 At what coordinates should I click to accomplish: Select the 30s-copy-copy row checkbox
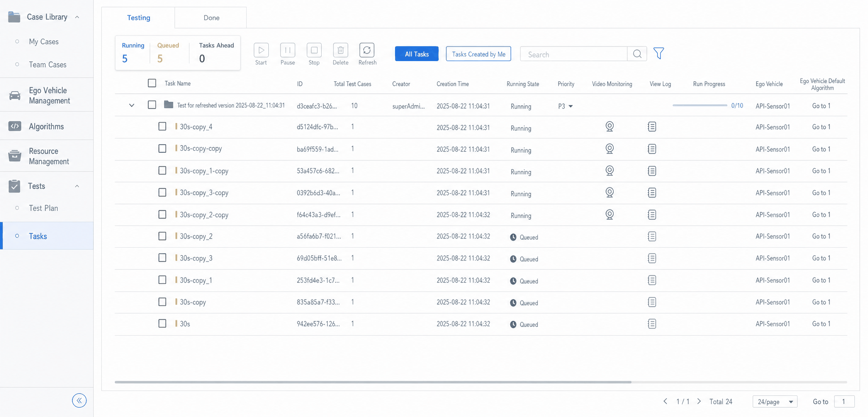tap(162, 148)
